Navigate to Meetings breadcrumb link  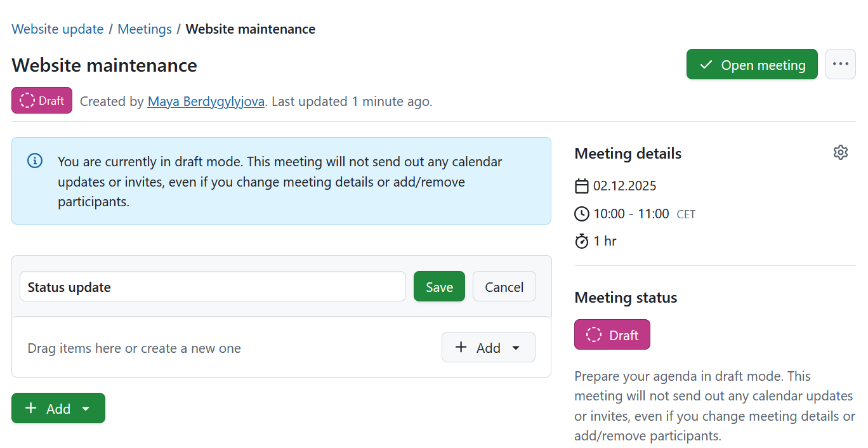tap(145, 29)
